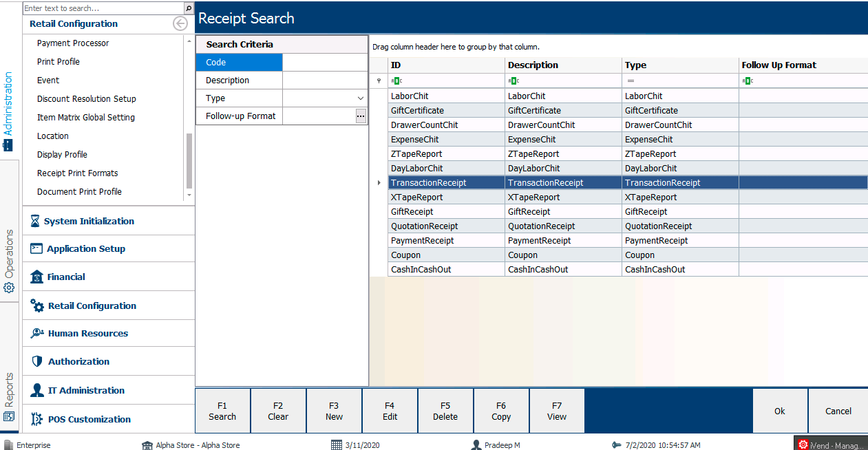Select the Coupon row ID cell
868x450 pixels.
[446, 255]
